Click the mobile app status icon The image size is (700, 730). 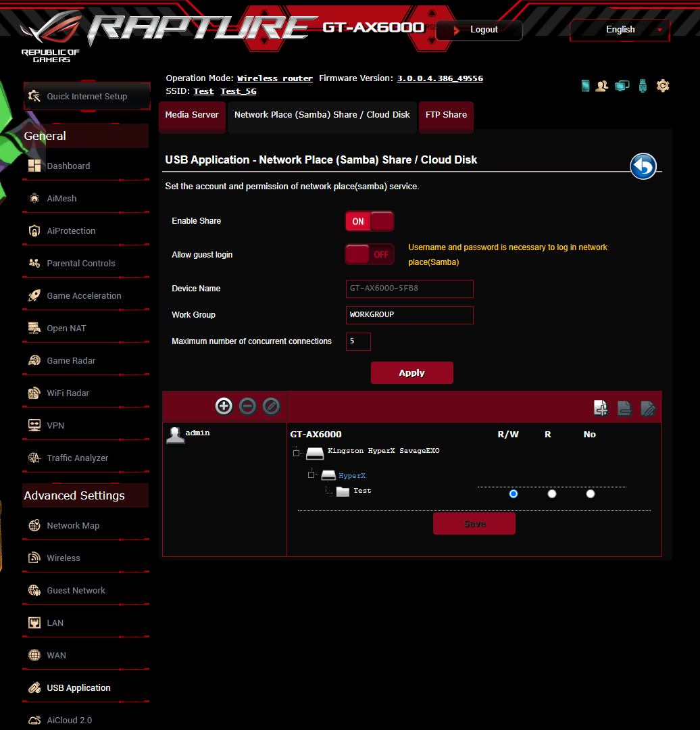pos(586,86)
